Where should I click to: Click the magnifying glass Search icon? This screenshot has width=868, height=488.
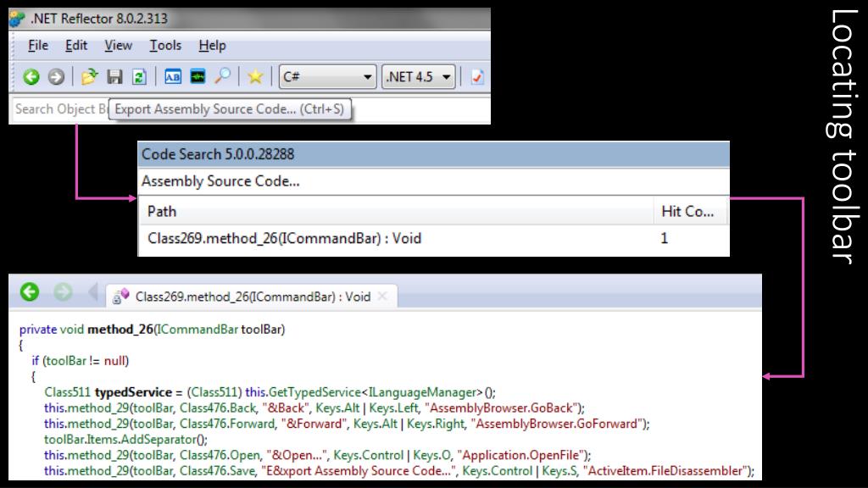coord(223,75)
